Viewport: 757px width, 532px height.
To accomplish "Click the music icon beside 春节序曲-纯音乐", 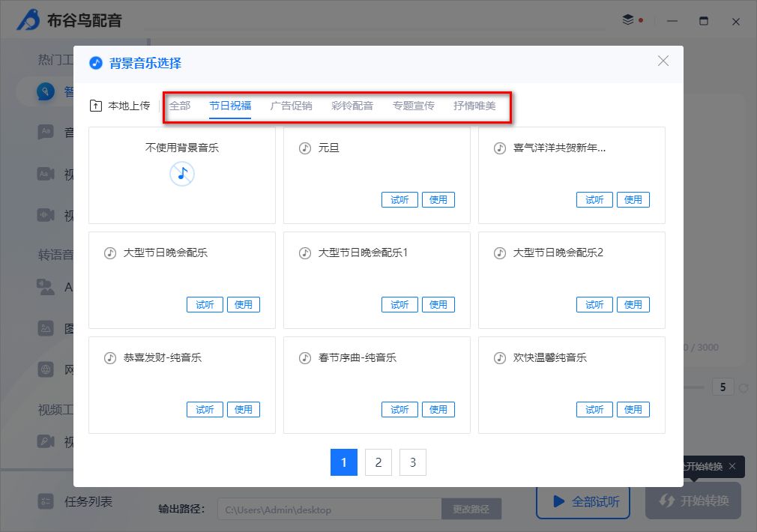I will click(x=304, y=357).
